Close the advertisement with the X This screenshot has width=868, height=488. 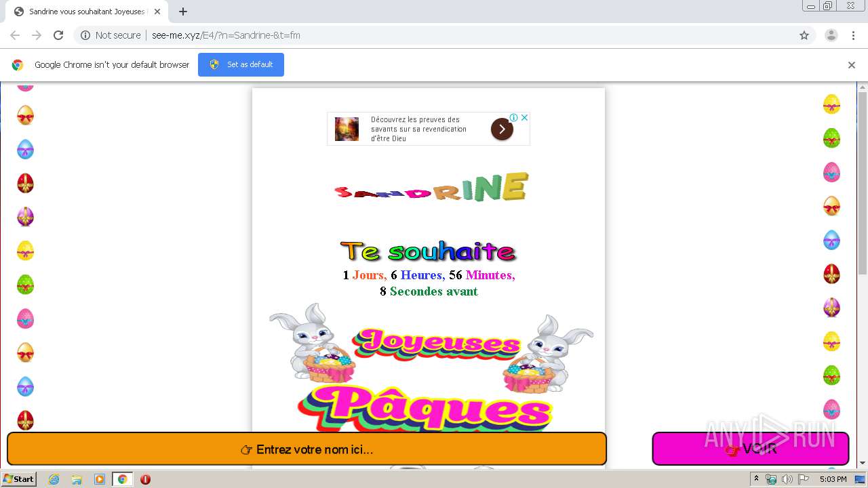pos(524,117)
